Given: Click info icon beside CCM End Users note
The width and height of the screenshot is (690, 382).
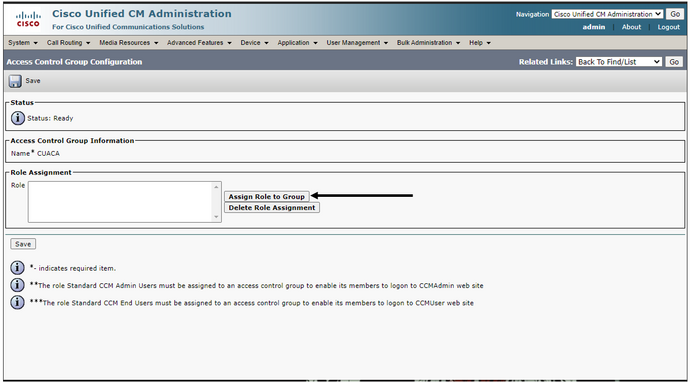Looking at the screenshot, I should coord(17,303).
